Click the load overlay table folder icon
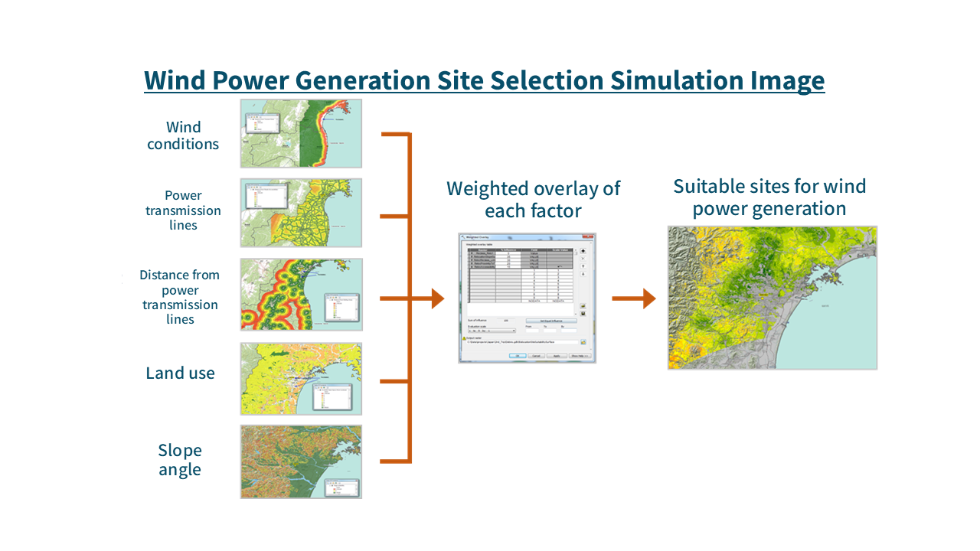The height and width of the screenshot is (551, 980). coord(583,306)
